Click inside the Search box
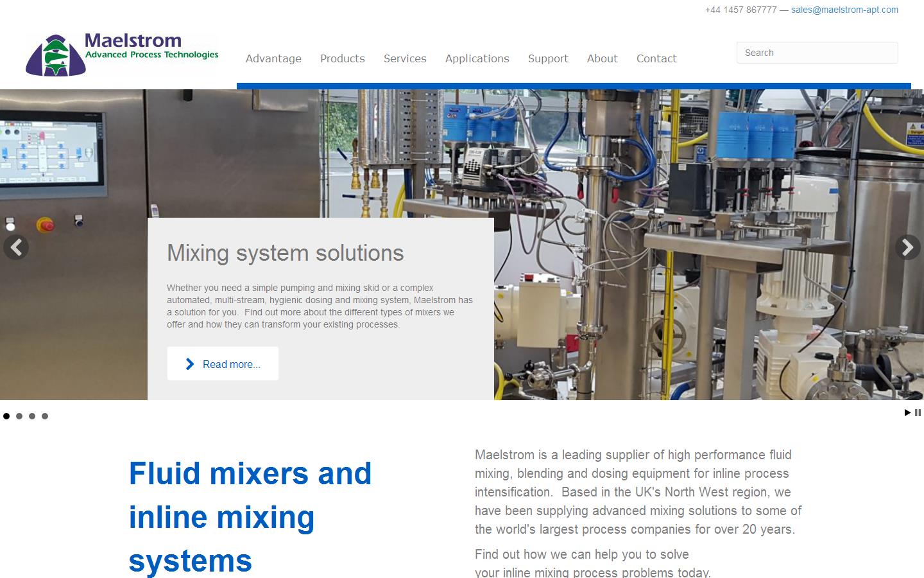Screen dimensions: 924x578 point(816,53)
